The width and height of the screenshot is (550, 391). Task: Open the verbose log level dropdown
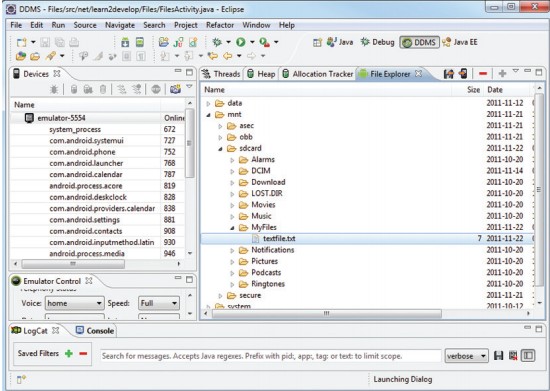tap(467, 356)
